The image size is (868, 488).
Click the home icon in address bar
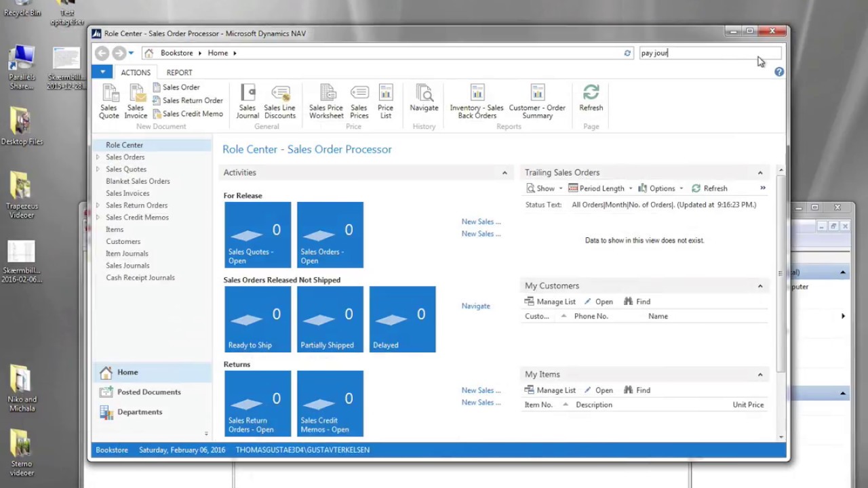[149, 53]
